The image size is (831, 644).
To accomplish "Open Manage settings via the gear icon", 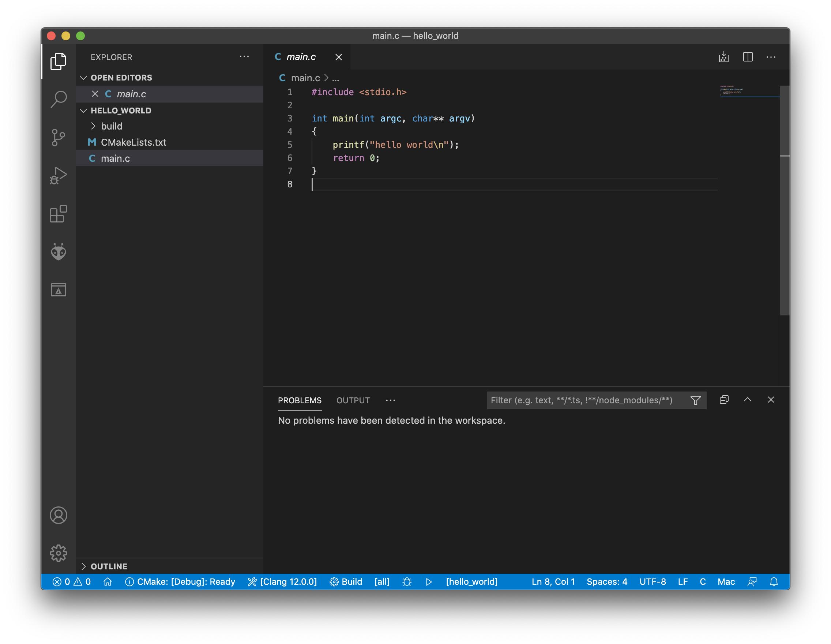I will click(x=58, y=554).
